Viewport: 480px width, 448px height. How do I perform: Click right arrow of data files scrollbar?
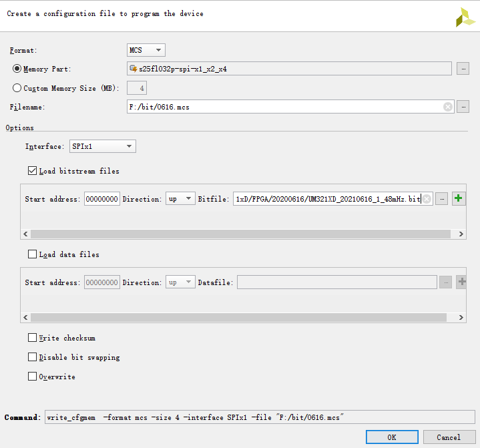click(461, 317)
